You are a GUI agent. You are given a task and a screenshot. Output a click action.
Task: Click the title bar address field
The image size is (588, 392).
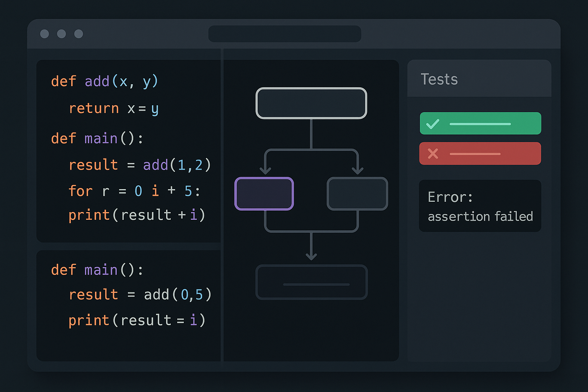(x=285, y=34)
